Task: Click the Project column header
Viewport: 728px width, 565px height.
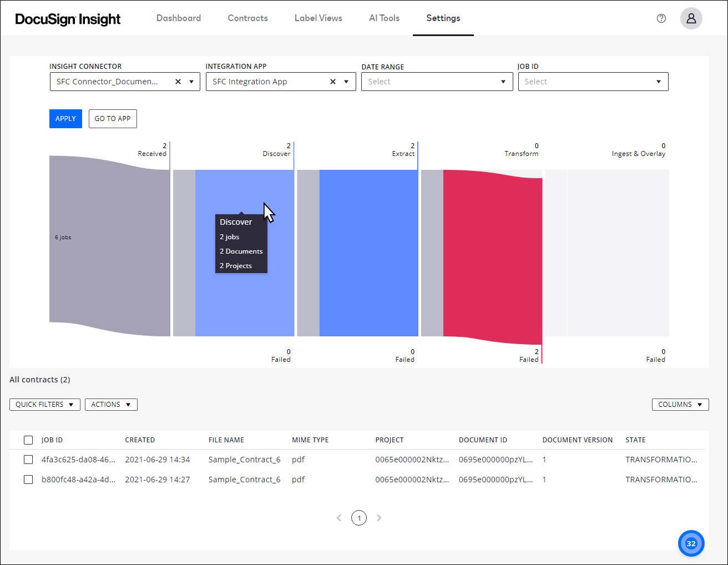Action: 390,440
